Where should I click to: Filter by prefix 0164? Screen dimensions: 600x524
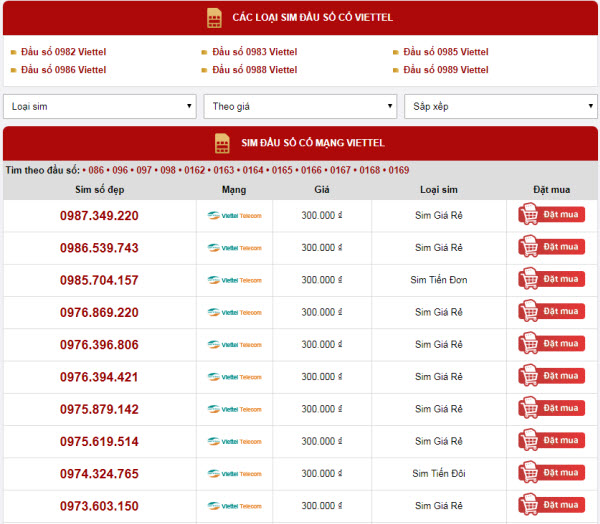point(253,170)
